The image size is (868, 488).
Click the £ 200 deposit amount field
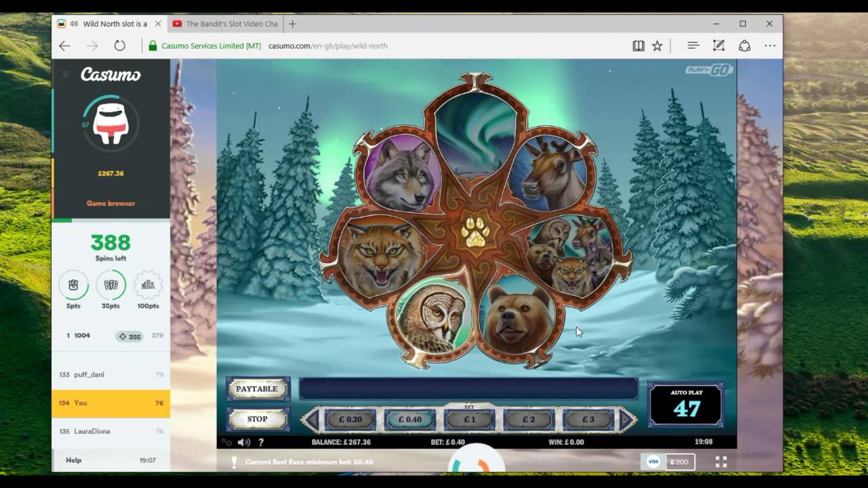click(679, 462)
